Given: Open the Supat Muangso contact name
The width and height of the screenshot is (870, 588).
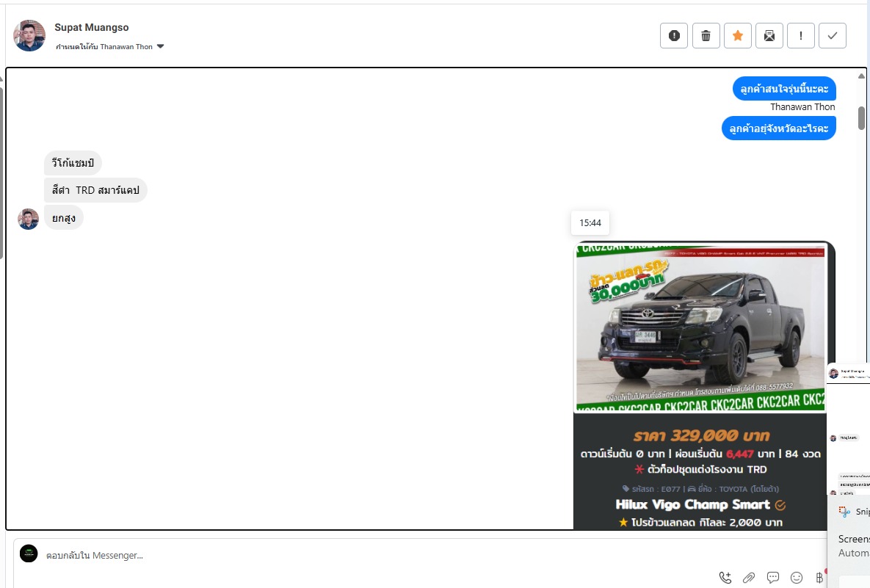Looking at the screenshot, I should point(92,27).
